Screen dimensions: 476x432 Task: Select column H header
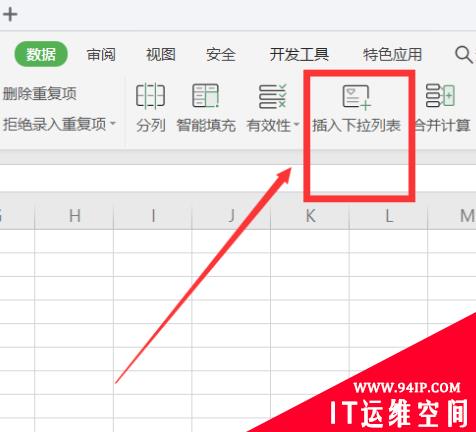74,216
